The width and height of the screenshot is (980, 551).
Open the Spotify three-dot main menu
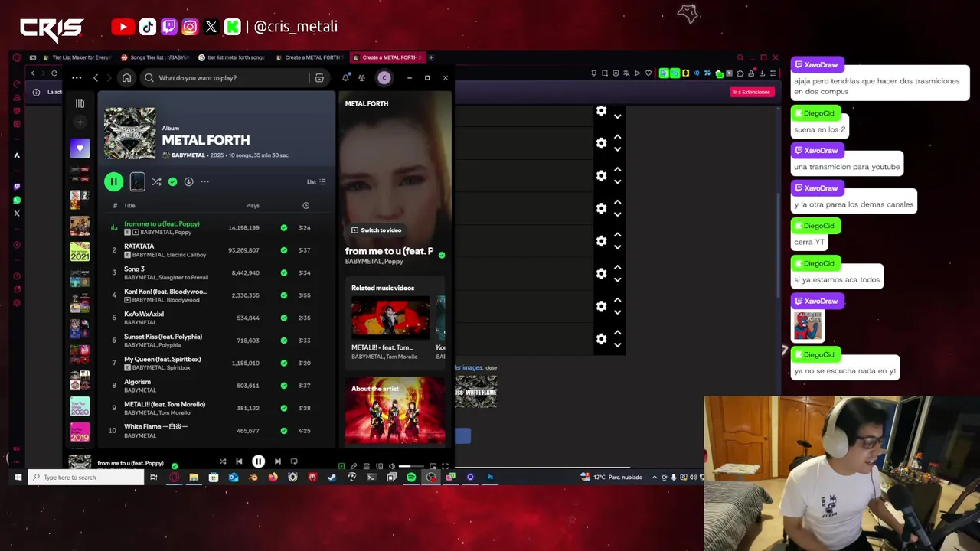pos(77,77)
